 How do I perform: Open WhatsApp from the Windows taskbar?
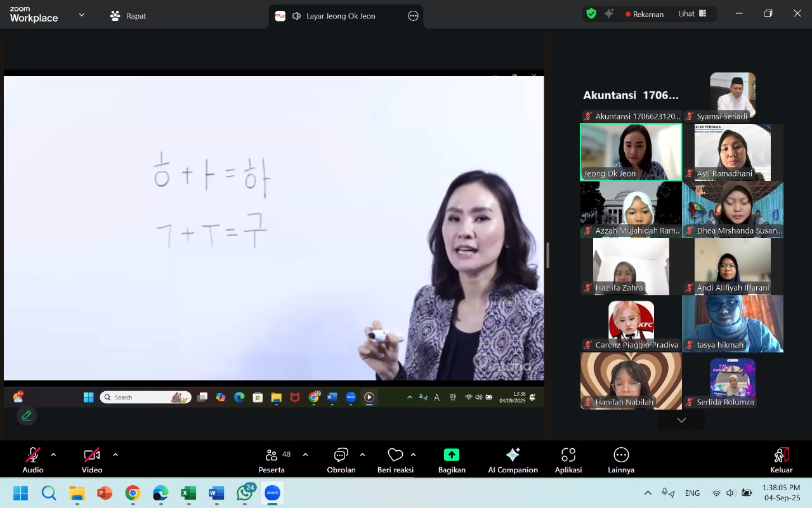(x=245, y=493)
